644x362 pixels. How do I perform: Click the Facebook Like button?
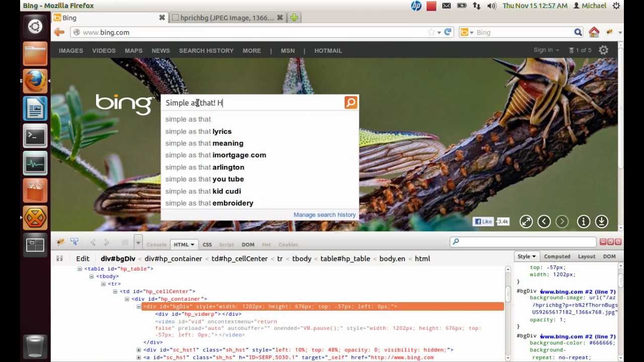click(x=484, y=221)
